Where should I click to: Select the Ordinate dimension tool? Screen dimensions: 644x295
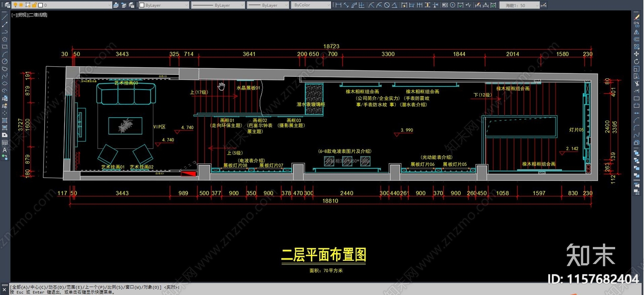point(361,5)
